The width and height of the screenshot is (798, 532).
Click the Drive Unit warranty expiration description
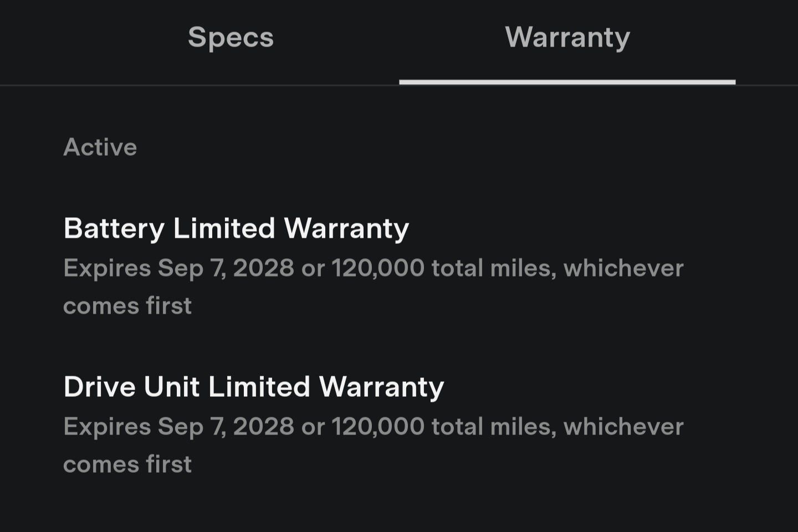(374, 446)
